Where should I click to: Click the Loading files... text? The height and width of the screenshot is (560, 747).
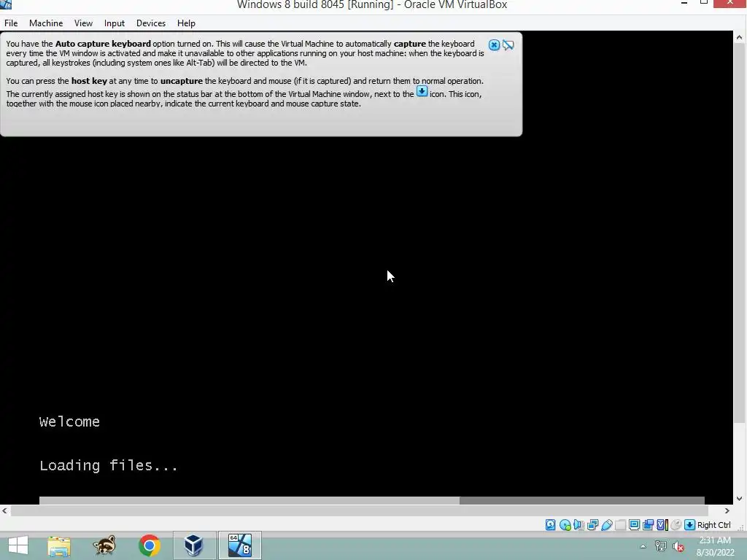[x=109, y=465]
